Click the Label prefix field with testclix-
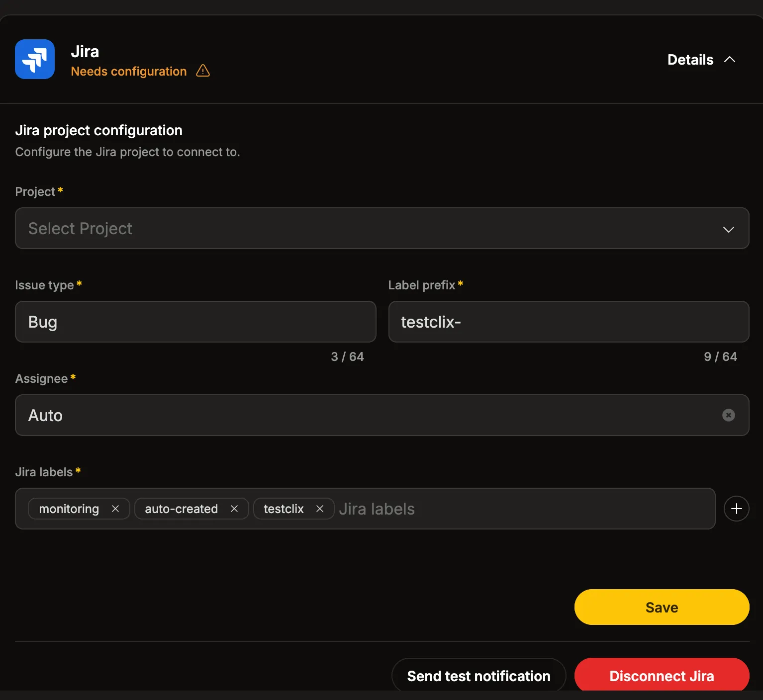Screen dimensions: 763x700 click(569, 322)
